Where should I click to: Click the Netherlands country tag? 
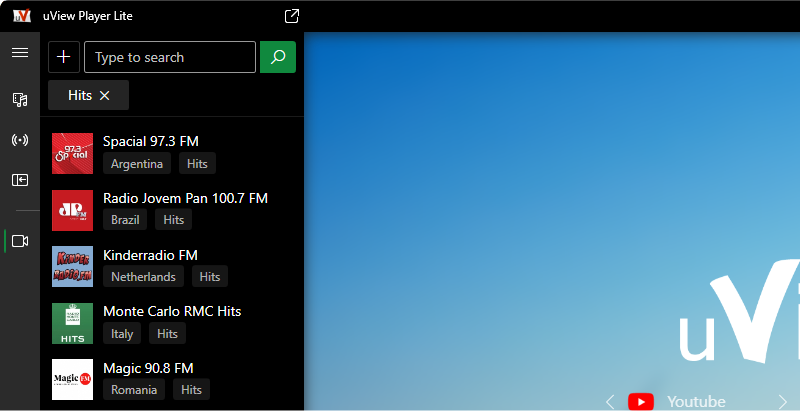143,276
